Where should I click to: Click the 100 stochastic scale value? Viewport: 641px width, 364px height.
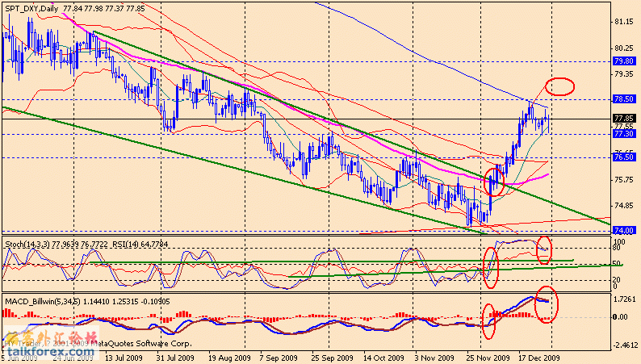[x=620, y=242]
